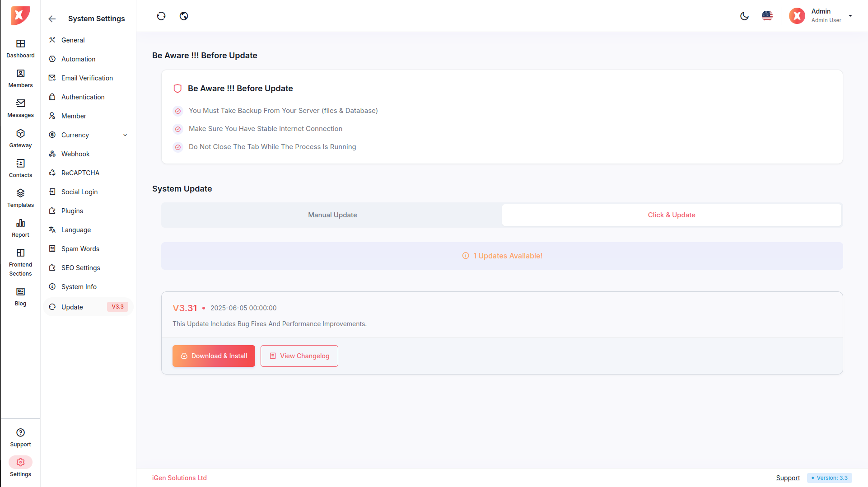Click the View Changelog button
868x487 pixels.
[x=299, y=356]
